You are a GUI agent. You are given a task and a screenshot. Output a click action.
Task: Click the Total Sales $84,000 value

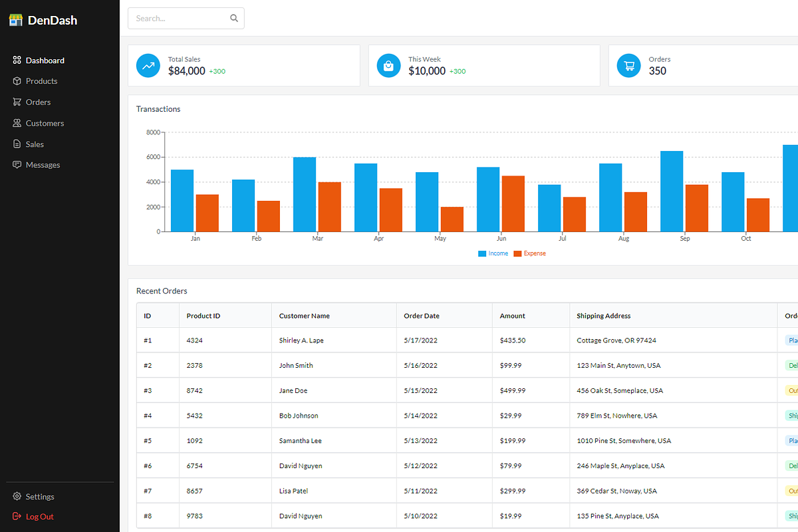tap(187, 71)
